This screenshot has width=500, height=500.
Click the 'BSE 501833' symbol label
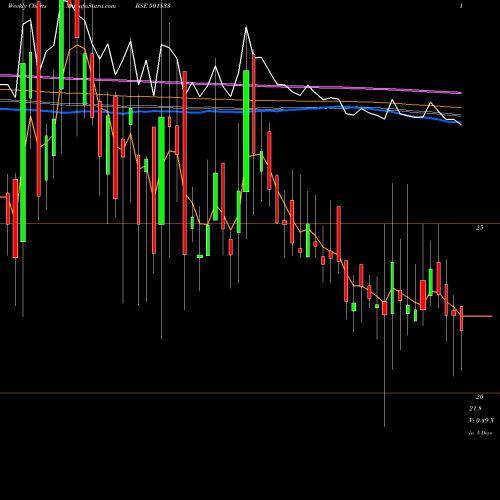coord(153,6)
